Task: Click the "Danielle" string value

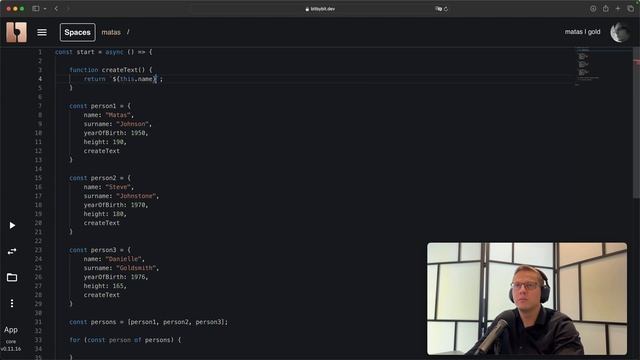Action: 123,259
